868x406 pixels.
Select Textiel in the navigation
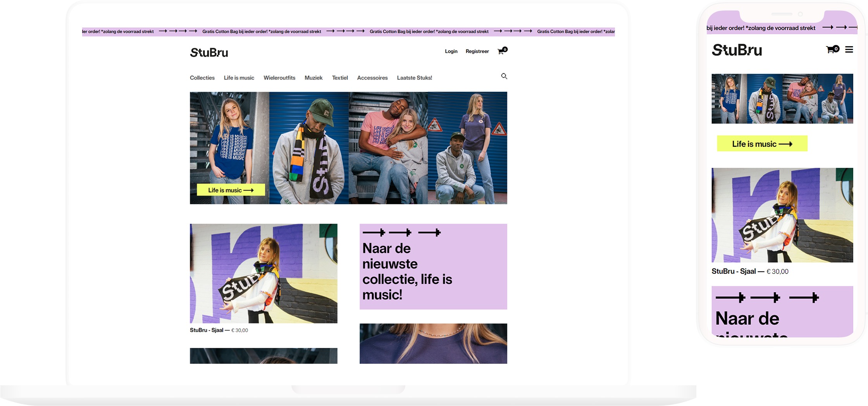(340, 78)
